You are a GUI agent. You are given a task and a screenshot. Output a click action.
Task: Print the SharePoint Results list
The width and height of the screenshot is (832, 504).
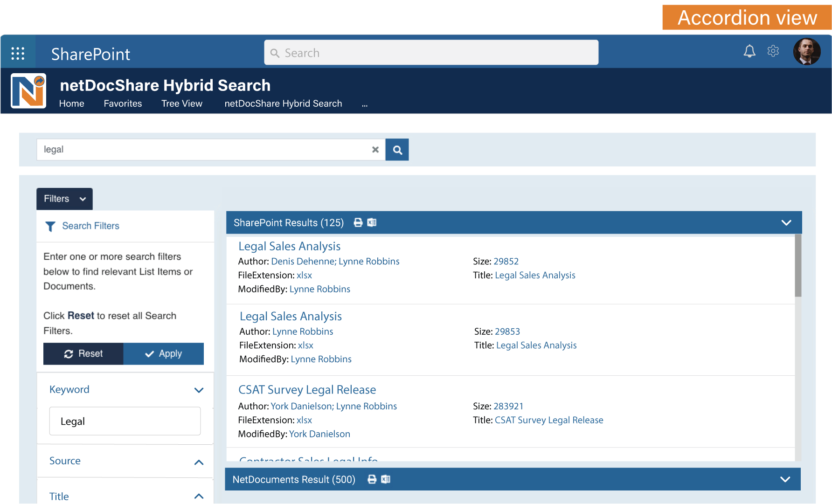(x=358, y=222)
